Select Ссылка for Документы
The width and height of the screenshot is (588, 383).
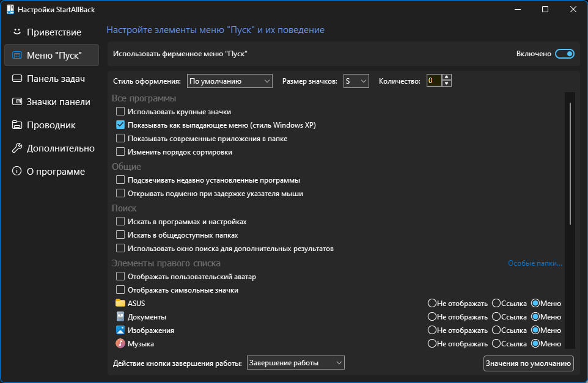pyautogui.click(x=496, y=316)
